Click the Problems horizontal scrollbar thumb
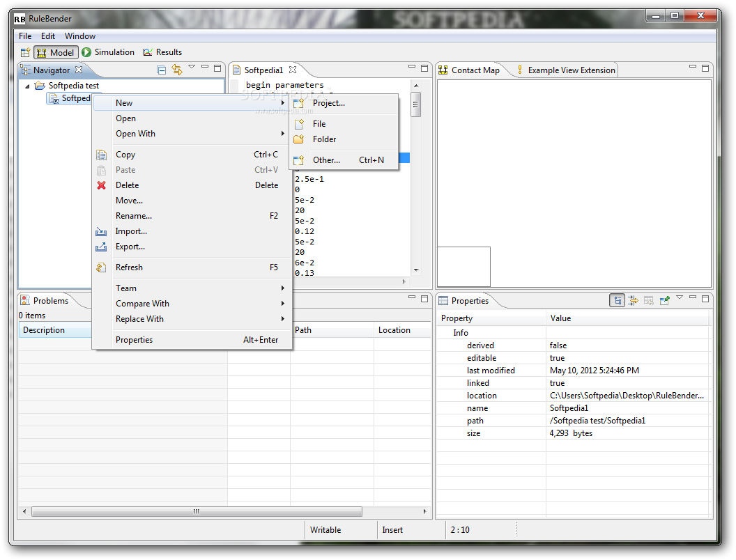736x560 pixels. pos(197,511)
